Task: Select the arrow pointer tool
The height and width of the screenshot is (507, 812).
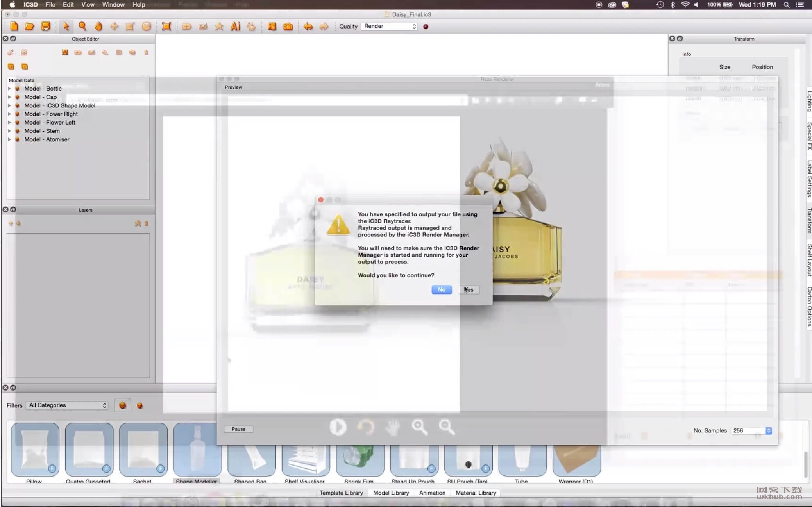Action: click(66, 26)
